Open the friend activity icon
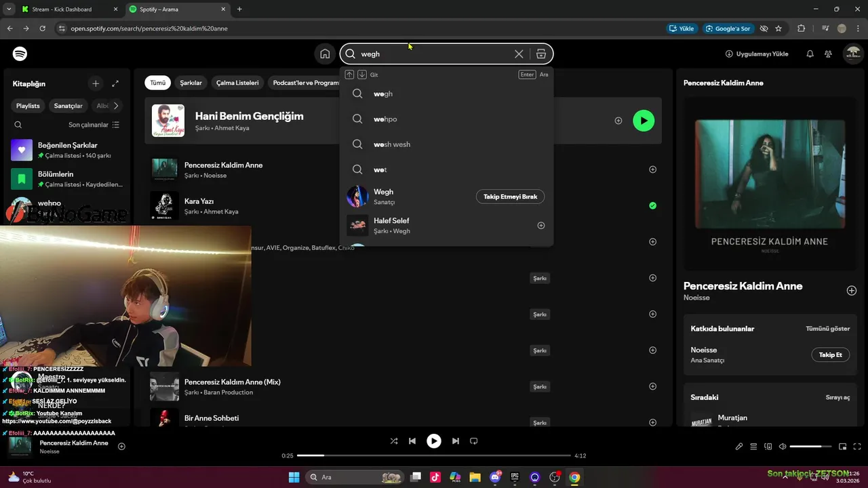This screenshot has height=488, width=868. (829, 54)
